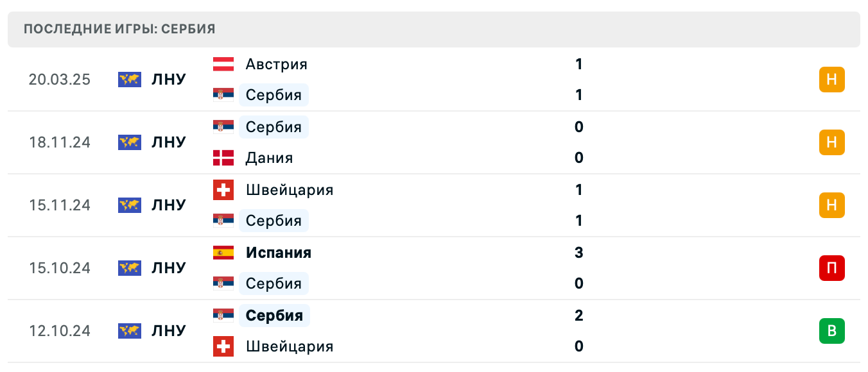
Task: Open the Австрия team page
Action: [276, 63]
